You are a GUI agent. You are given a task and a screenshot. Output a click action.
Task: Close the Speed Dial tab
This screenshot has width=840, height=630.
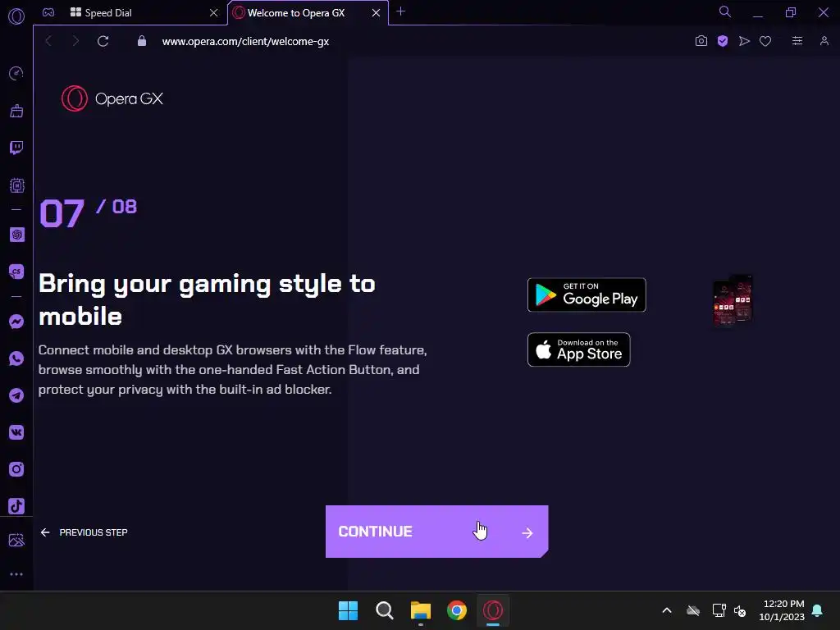[214, 13]
